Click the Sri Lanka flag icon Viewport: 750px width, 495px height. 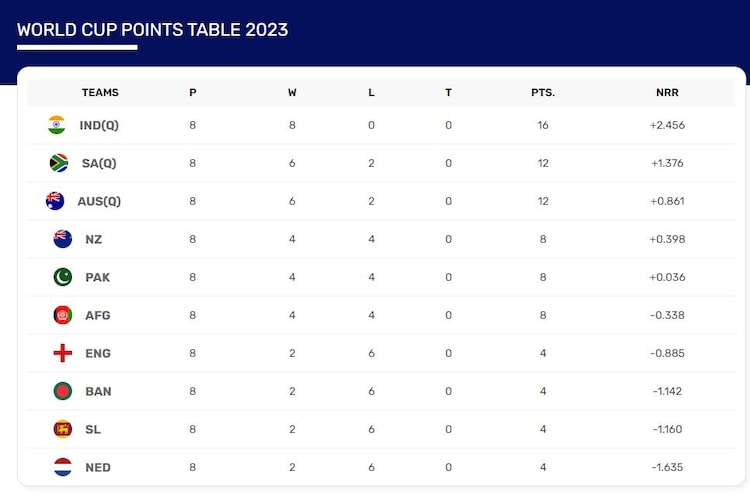click(63, 429)
